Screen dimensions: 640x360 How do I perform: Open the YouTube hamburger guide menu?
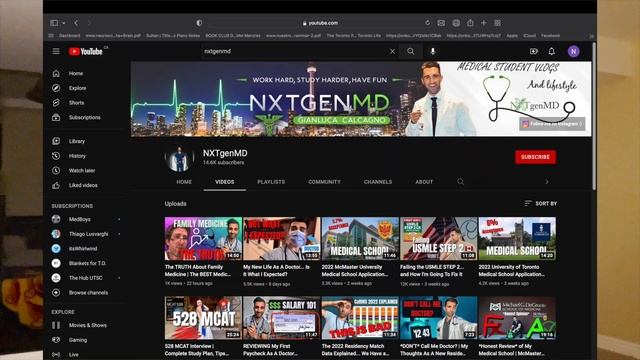(56, 51)
